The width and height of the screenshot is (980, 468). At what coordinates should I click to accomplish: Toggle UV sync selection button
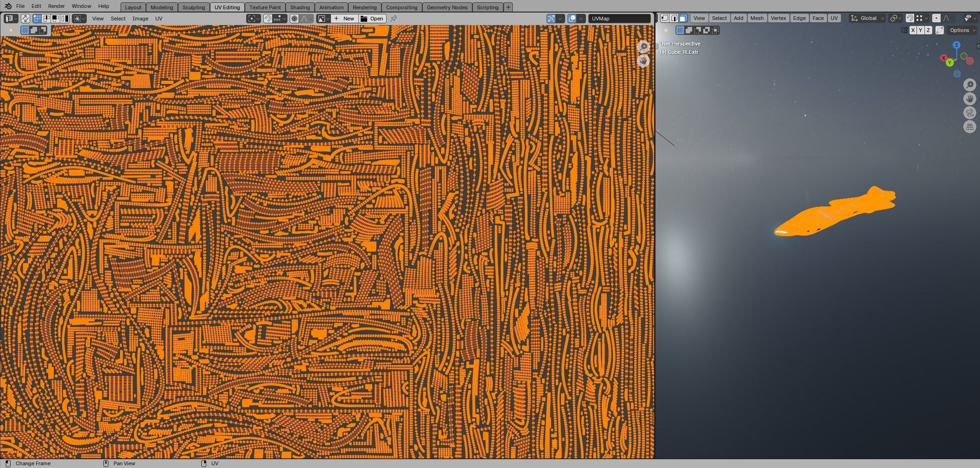click(x=25, y=19)
